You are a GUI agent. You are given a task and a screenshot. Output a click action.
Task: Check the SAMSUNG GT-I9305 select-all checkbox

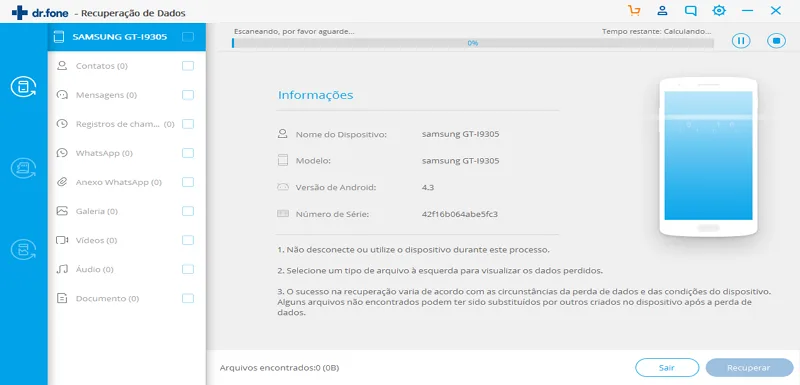tap(188, 37)
